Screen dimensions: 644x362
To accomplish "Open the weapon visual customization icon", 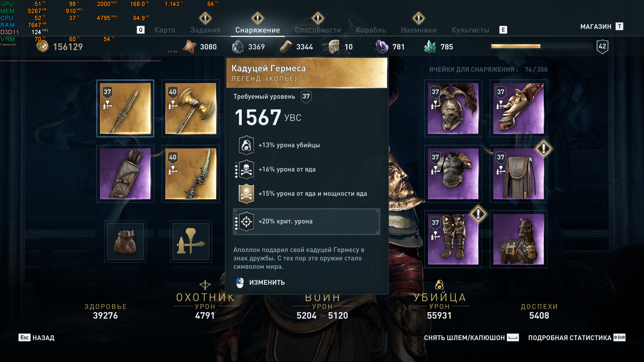I will 191,241.
